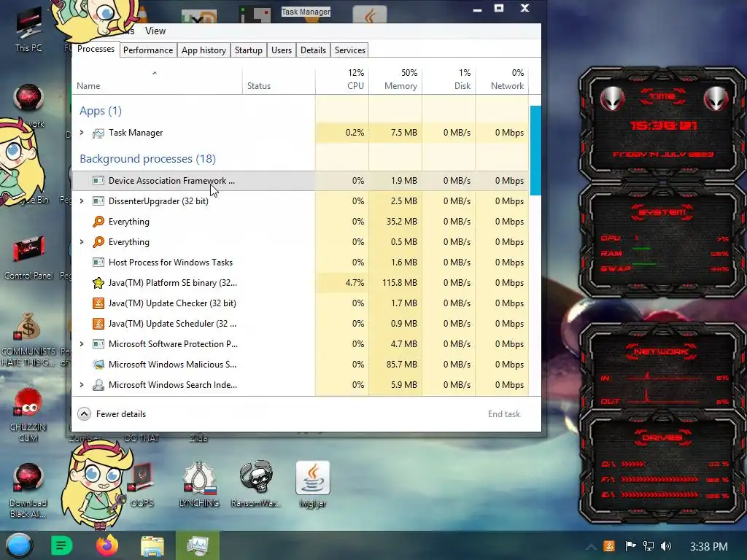
Task: Open the Services tab
Action: 349,50
